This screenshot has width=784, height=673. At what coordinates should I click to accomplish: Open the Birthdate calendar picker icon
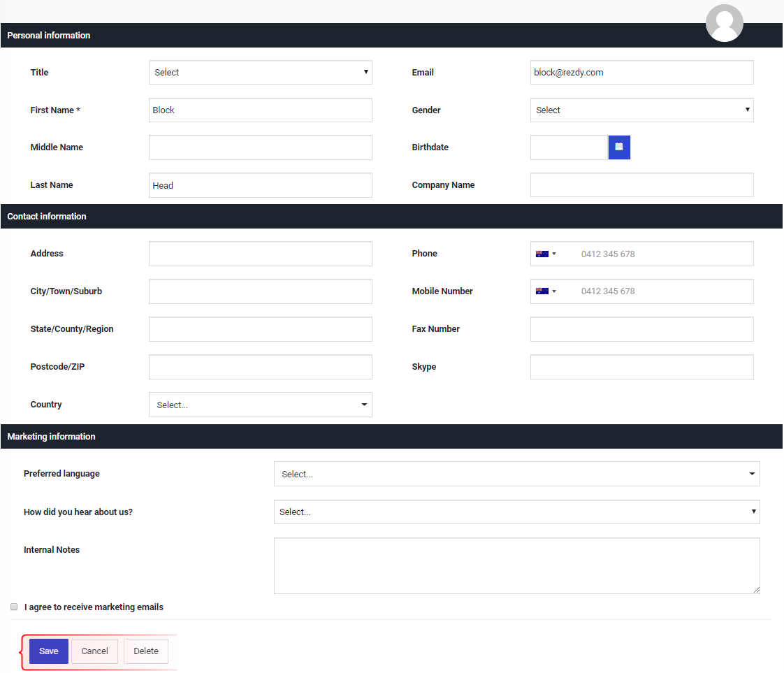point(619,147)
